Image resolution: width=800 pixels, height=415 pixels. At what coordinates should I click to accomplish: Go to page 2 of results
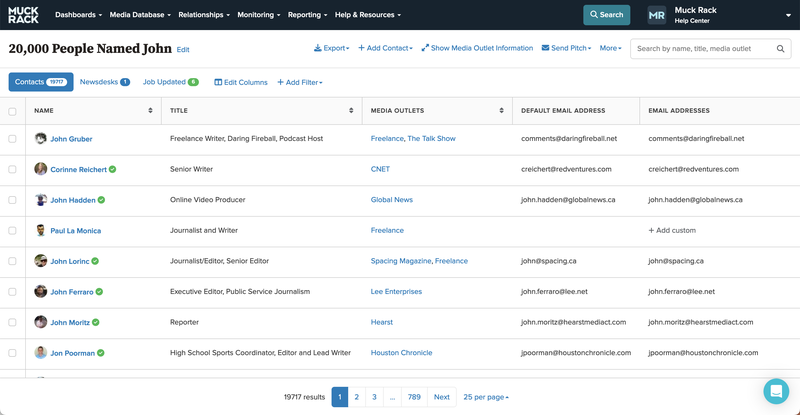click(x=357, y=397)
